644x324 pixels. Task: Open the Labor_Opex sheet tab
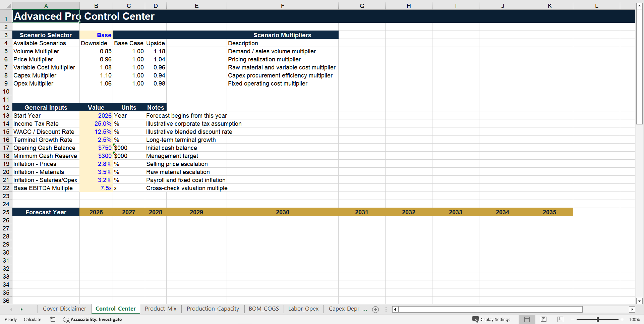point(303,309)
